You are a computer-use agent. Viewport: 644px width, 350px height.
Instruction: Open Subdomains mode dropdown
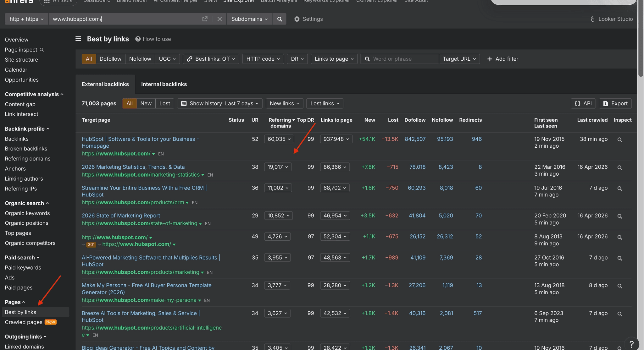coord(249,19)
